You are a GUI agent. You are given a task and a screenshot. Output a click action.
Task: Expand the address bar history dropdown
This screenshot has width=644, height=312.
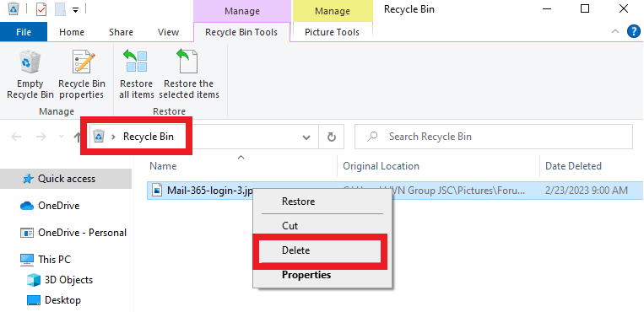click(306, 137)
